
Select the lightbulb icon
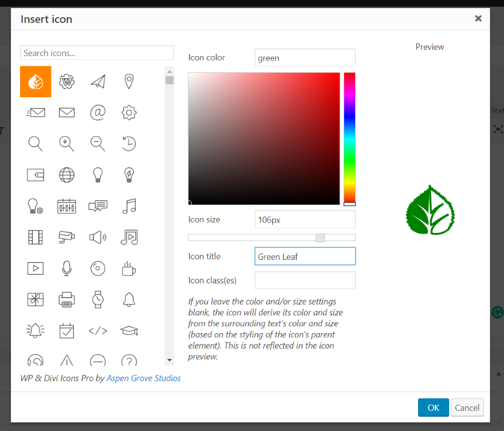pyautogui.click(x=98, y=175)
